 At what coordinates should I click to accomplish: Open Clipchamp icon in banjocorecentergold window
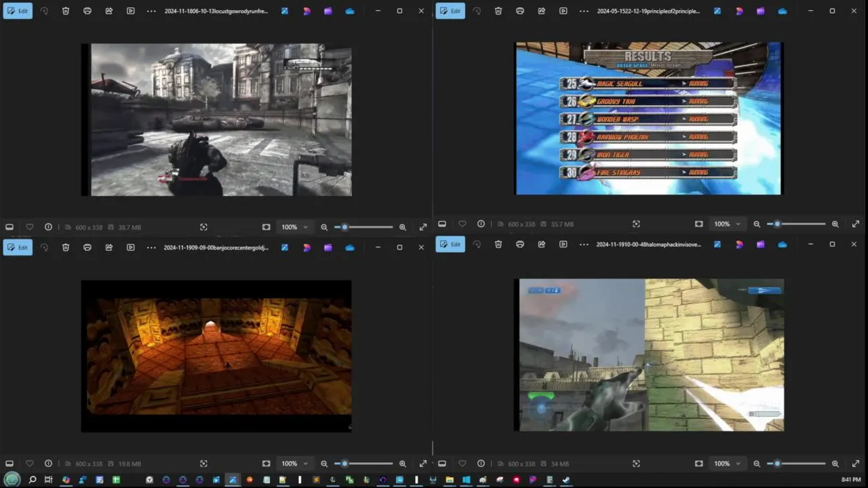pos(328,247)
